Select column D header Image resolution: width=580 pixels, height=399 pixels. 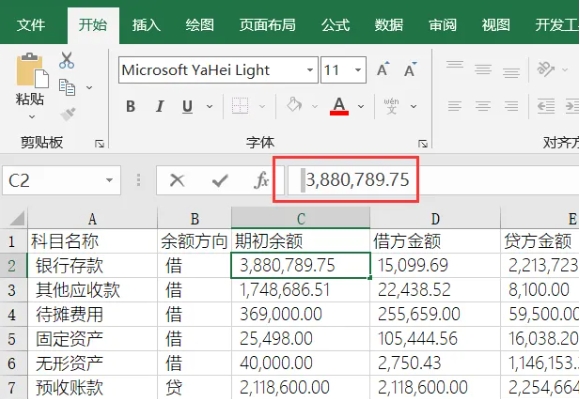click(435, 219)
